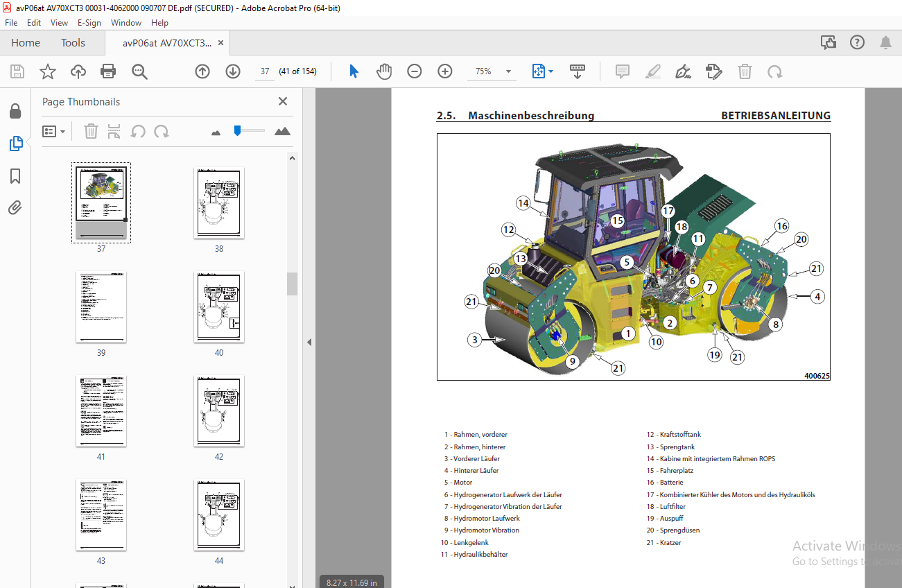Delete pages in thumbnails panel
Image resolution: width=902 pixels, height=588 pixels.
point(91,131)
